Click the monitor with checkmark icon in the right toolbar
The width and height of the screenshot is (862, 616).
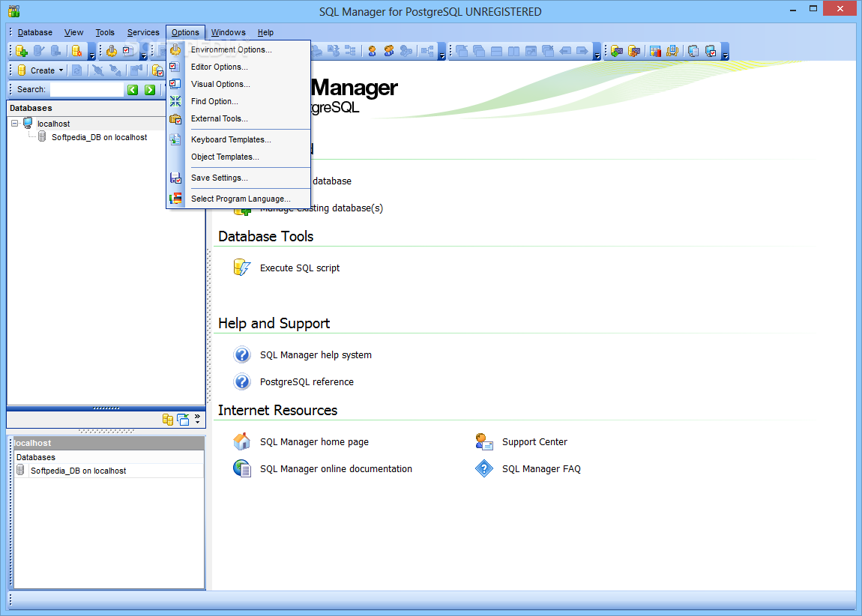711,51
